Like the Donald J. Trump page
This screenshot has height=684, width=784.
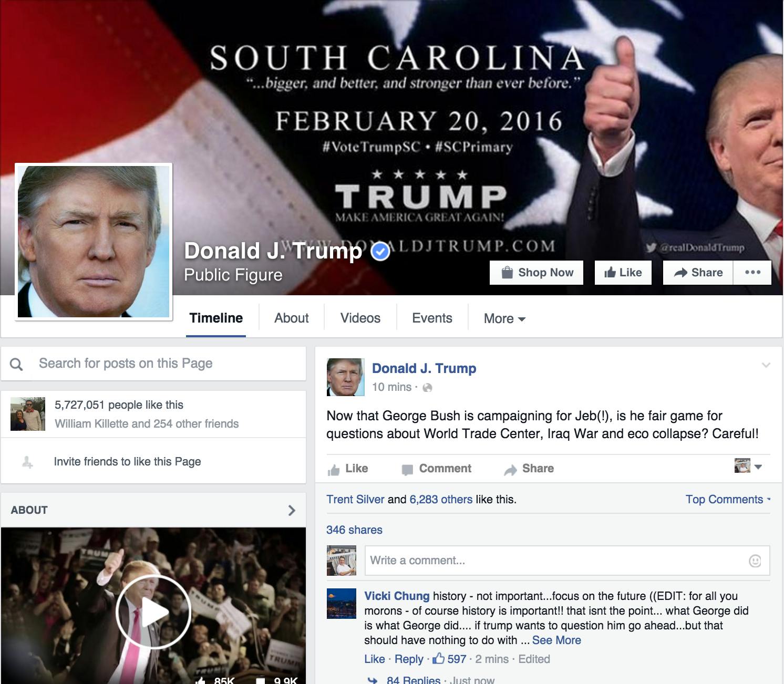tap(623, 272)
